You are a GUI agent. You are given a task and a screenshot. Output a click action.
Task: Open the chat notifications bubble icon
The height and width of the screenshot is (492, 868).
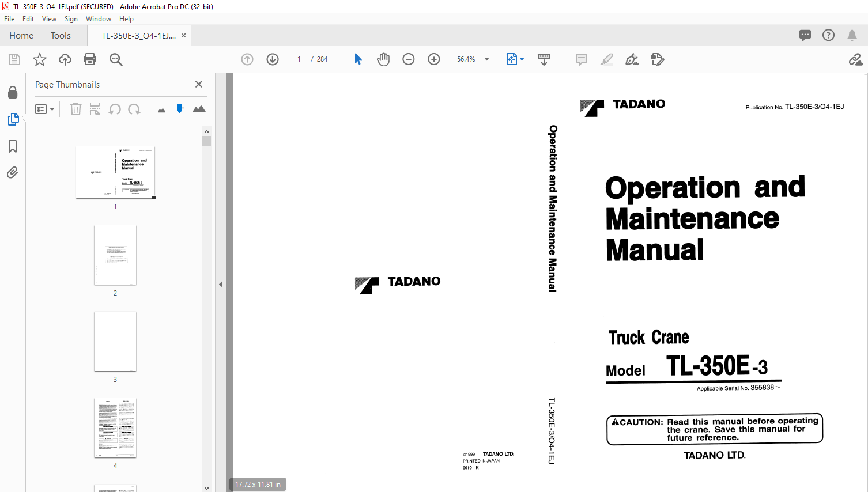click(805, 35)
